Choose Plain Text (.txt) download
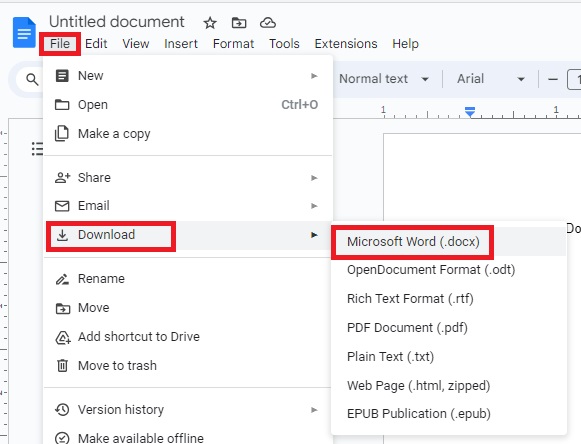The image size is (581, 444). pyautogui.click(x=449, y=357)
